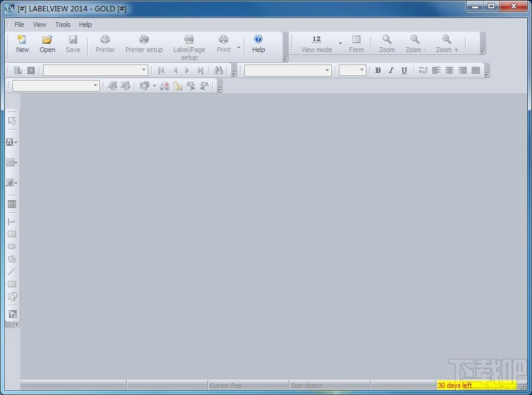Image resolution: width=532 pixels, height=395 pixels.
Task: Justify text alignment
Action: (x=476, y=71)
